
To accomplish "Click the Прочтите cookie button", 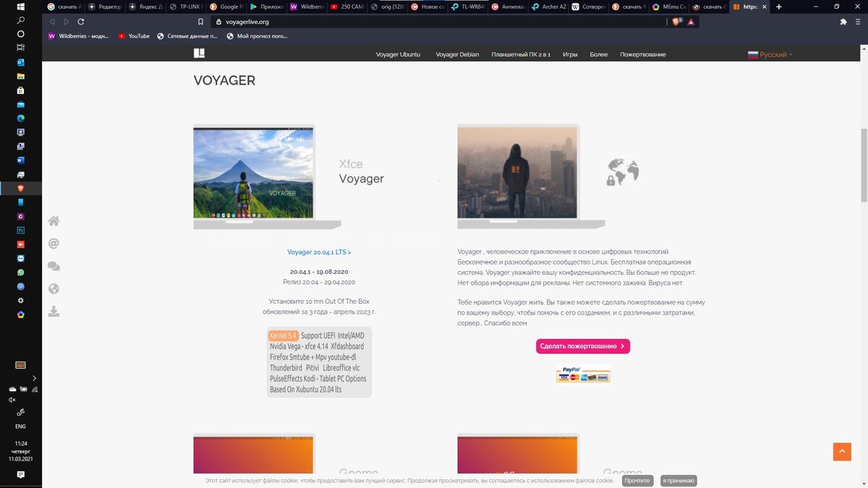I will point(637,481).
